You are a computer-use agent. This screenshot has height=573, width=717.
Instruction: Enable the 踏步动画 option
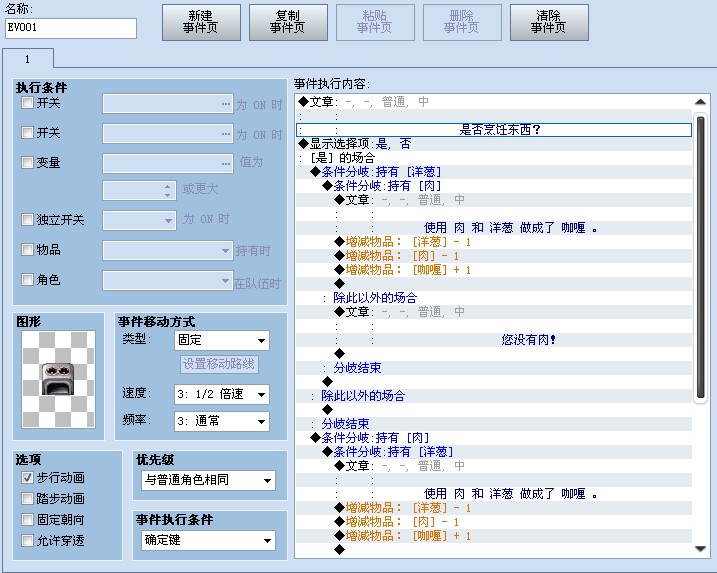click(27, 498)
